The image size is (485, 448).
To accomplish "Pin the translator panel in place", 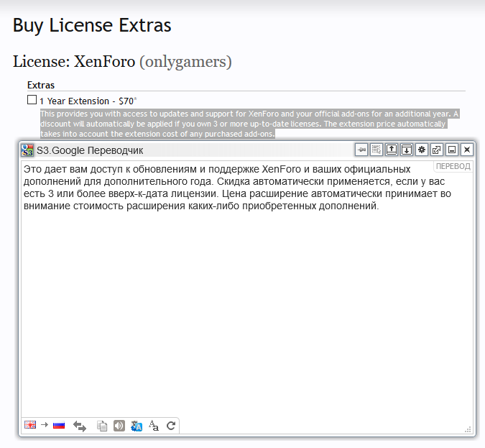I will (361, 150).
